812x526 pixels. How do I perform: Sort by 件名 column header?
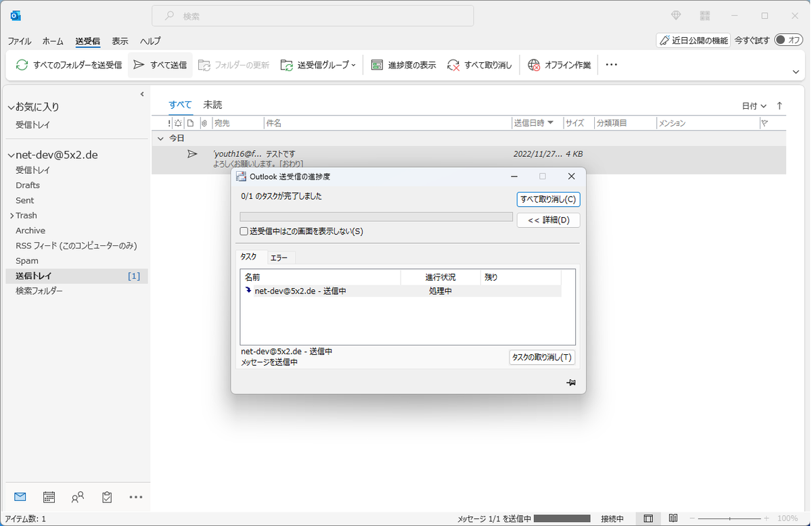point(388,123)
